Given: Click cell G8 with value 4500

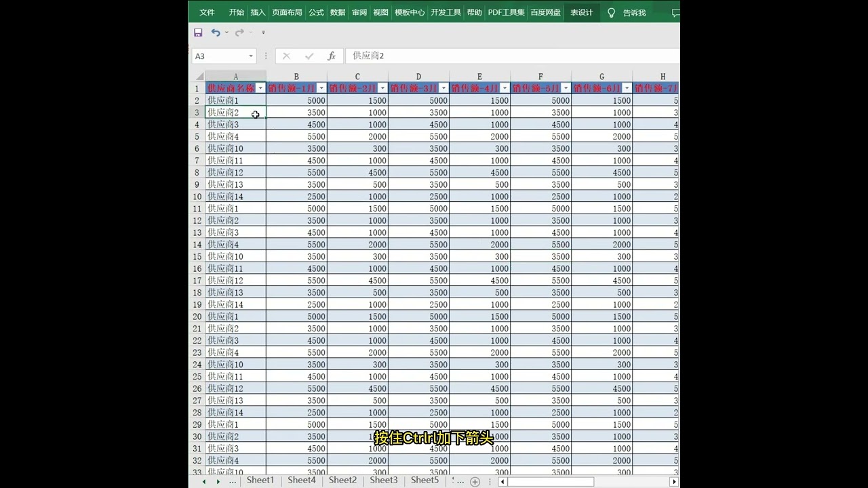Looking at the screenshot, I should [x=601, y=172].
